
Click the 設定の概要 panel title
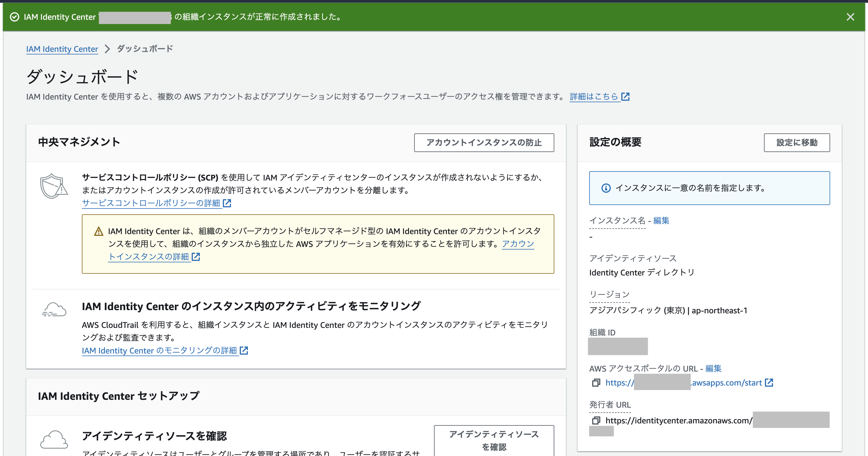click(615, 142)
